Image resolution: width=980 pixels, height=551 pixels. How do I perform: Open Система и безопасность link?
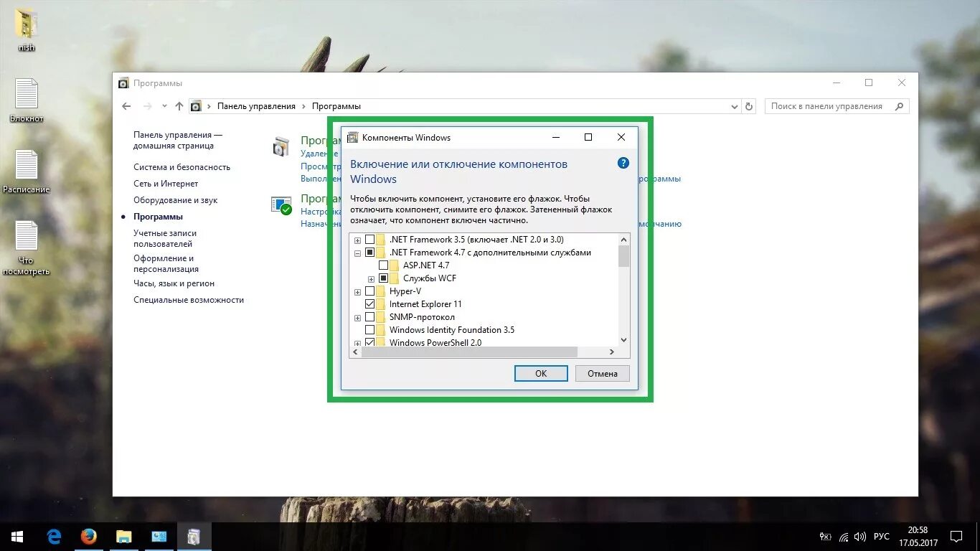click(182, 167)
